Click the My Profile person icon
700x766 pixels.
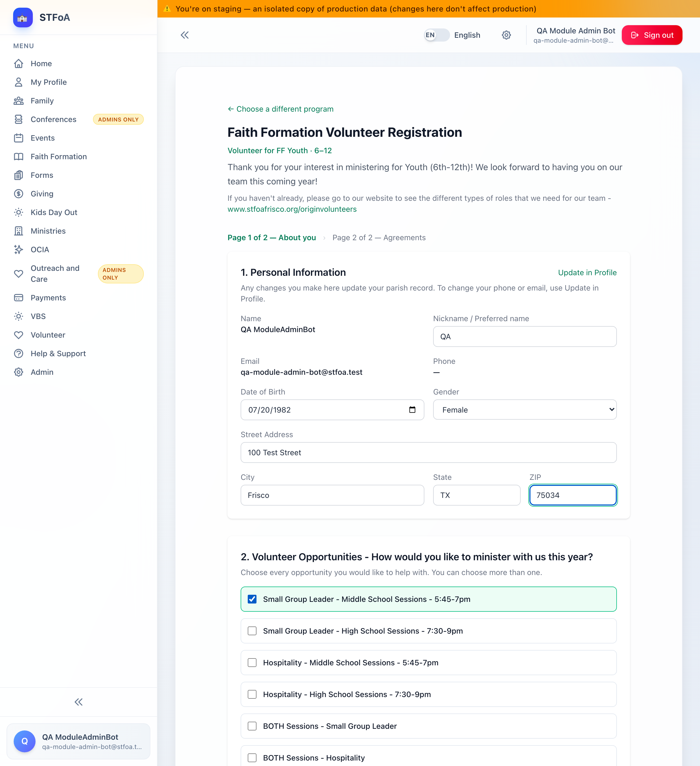19,82
